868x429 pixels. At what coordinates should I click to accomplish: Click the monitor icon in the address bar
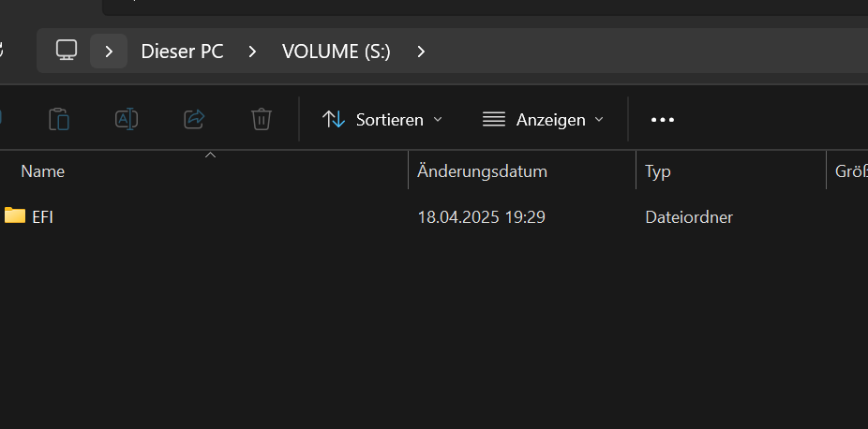tap(67, 51)
